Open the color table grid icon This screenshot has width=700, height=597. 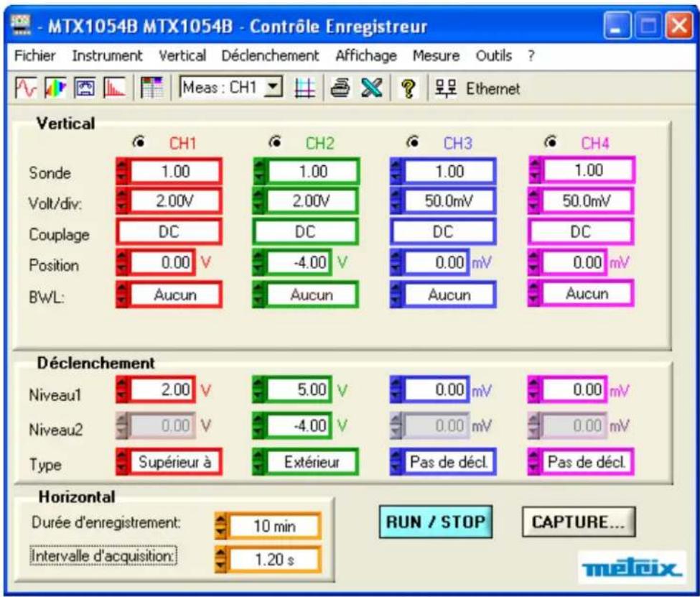coord(151,88)
